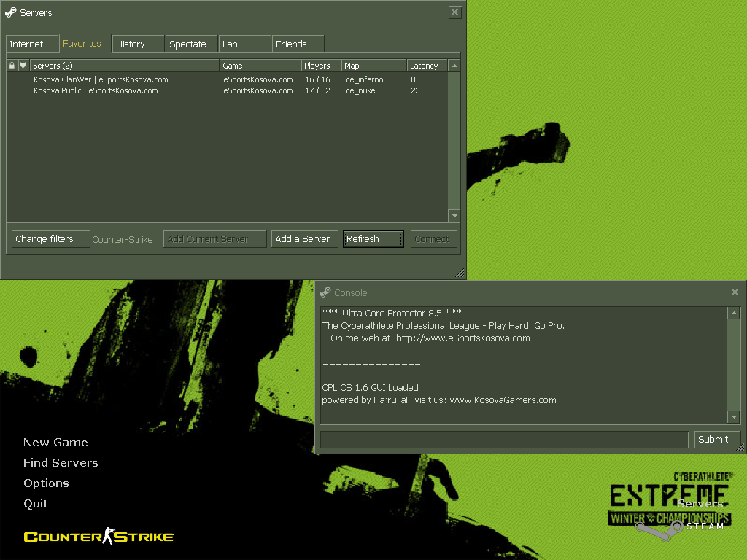747x560 pixels.
Task: Close the Servers window
Action: 454,12
